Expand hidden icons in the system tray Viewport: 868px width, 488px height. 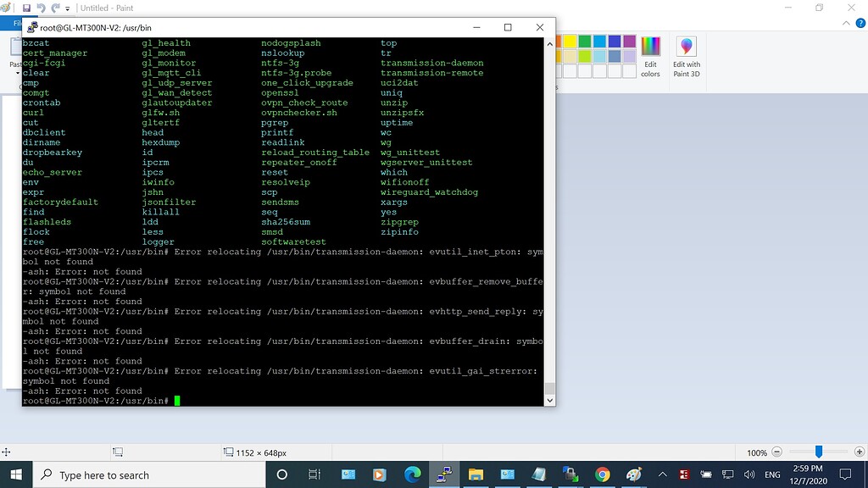tap(662, 475)
